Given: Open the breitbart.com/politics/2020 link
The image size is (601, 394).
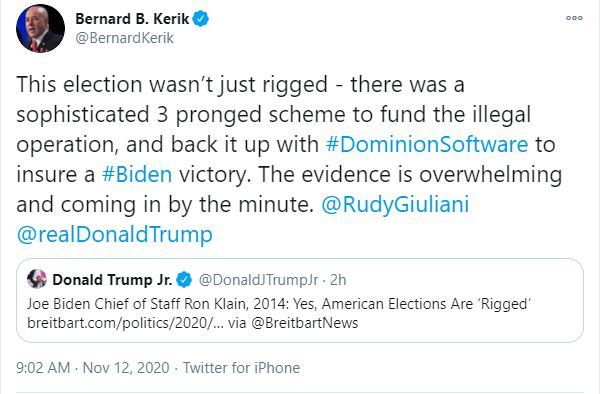Looking at the screenshot, I should [125, 323].
